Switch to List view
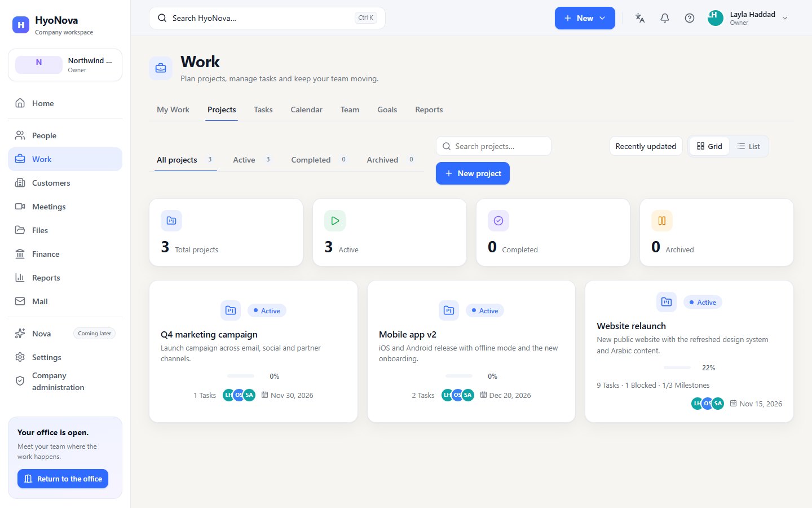The image size is (812, 508). click(x=748, y=146)
